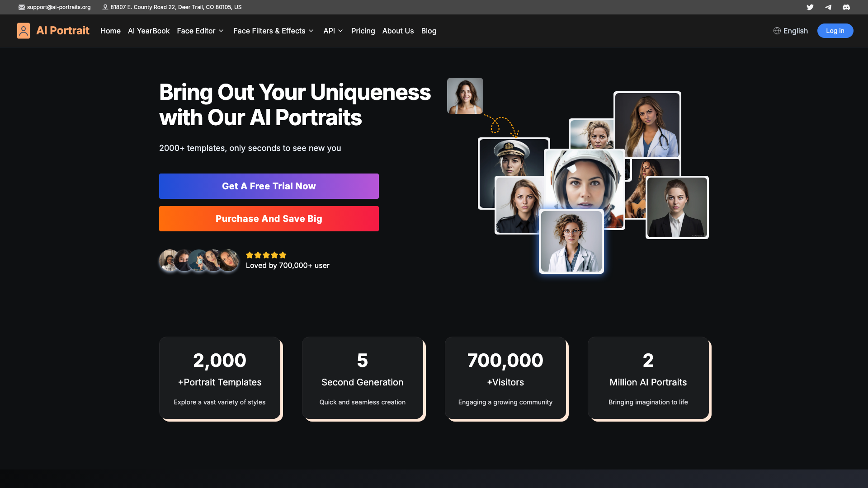This screenshot has height=488, width=868.
Task: Click '2000+ templates, only seconds' subtitle
Action: [250, 148]
